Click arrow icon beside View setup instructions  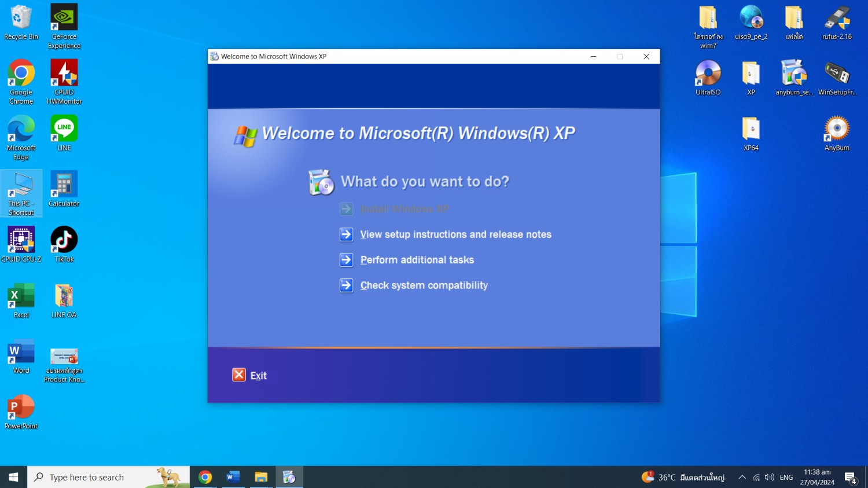[346, 234]
